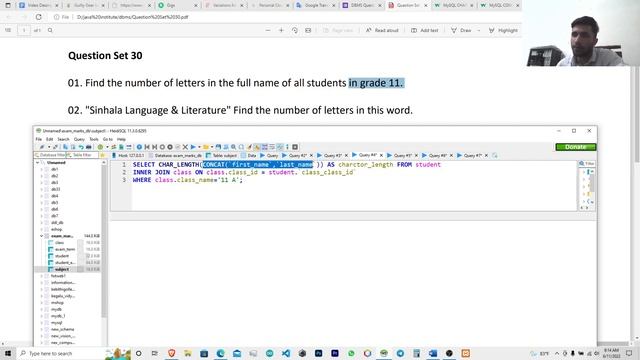The image size is (640, 360).
Task: Click the browser address bar URL
Action: [132, 17]
